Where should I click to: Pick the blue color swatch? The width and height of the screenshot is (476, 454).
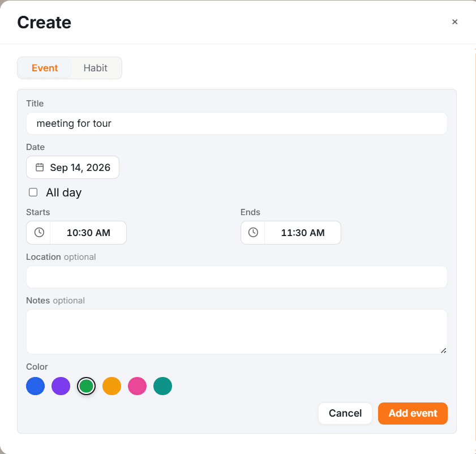click(36, 386)
